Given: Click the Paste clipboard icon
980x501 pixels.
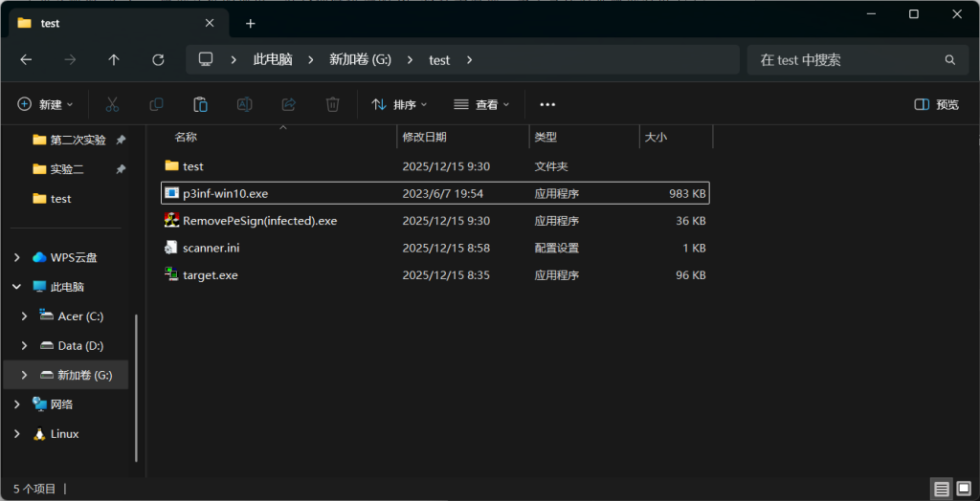Looking at the screenshot, I should 200,104.
